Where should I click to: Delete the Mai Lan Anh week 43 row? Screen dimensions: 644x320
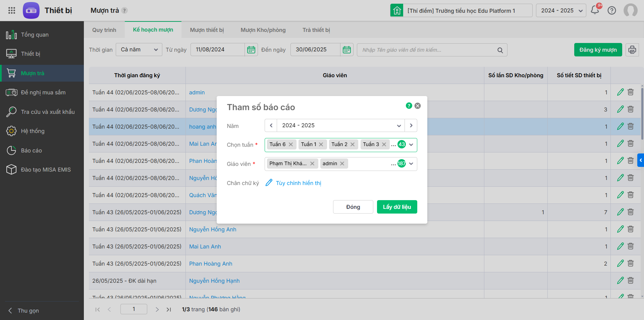(x=631, y=246)
